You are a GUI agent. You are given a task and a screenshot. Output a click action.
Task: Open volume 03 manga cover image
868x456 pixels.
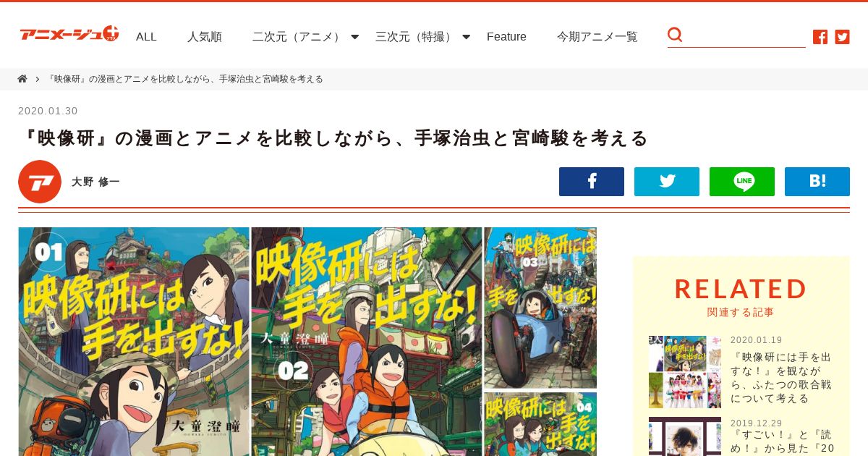click(540, 308)
